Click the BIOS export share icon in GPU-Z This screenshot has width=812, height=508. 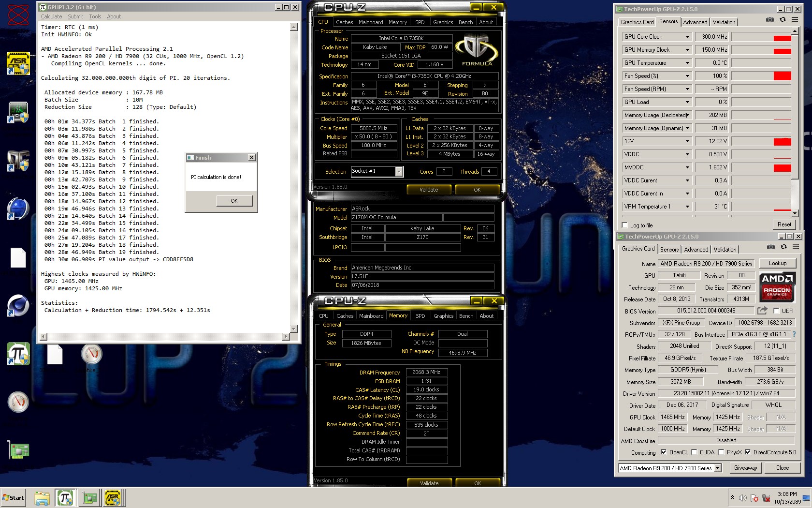(x=763, y=311)
